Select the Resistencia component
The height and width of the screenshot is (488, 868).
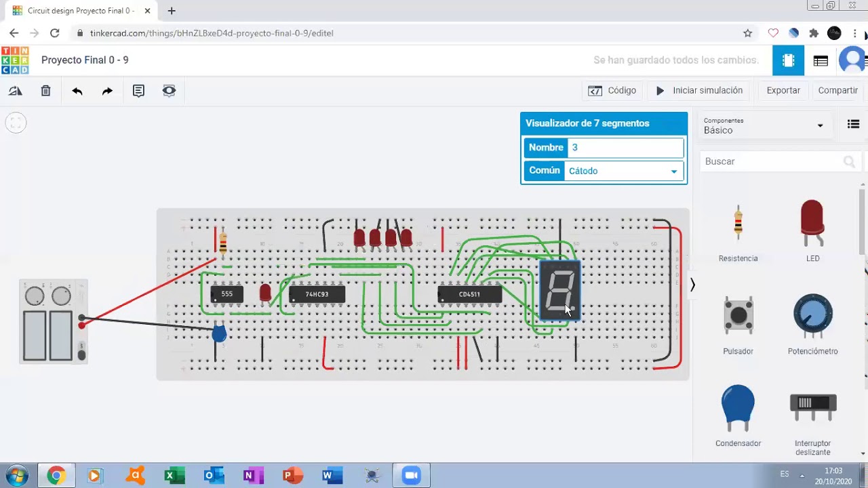pos(738,230)
